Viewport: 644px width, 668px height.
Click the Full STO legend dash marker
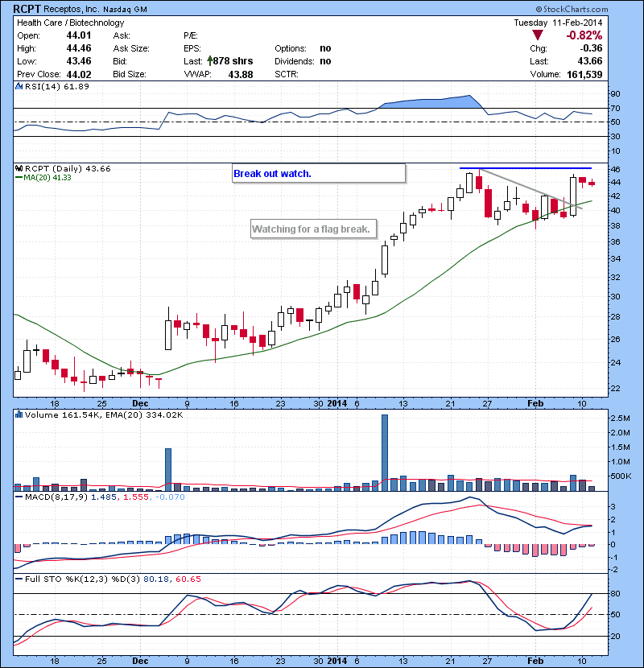point(19,579)
